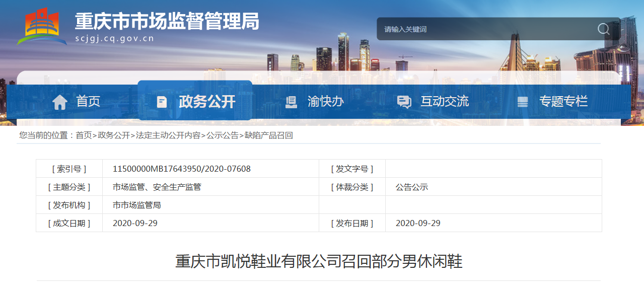
Task: Click the 市场监管、安全生产监管 cell
Action: coord(210,187)
